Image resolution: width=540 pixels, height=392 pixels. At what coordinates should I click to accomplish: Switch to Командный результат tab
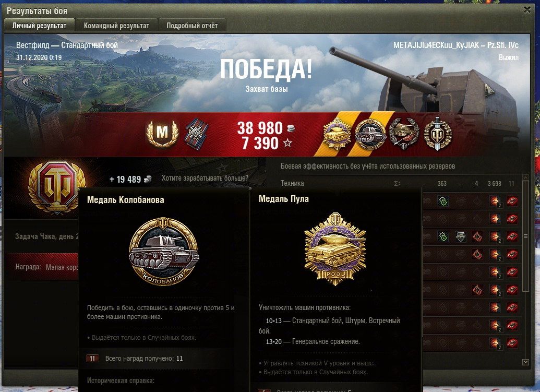116,26
